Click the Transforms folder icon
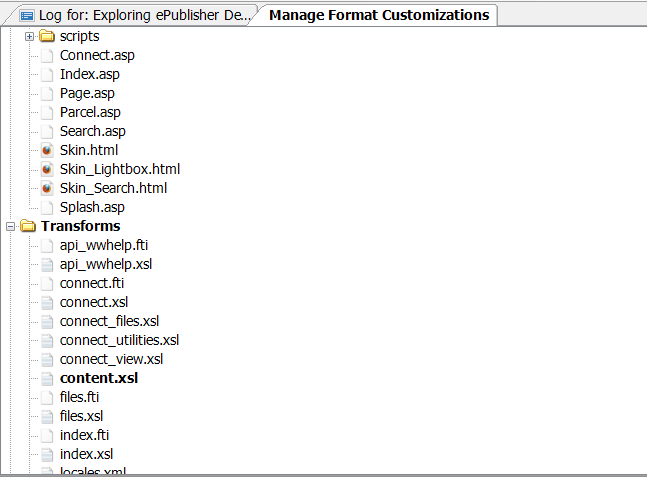The height and width of the screenshot is (478, 647). coord(28,226)
